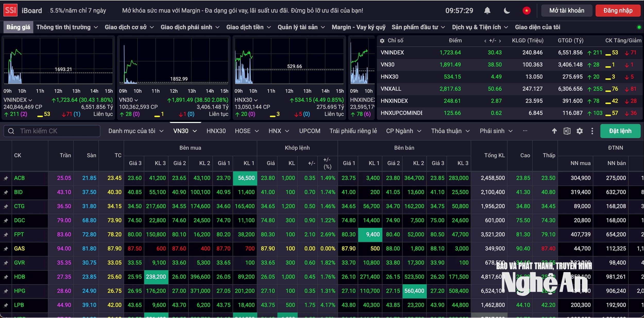Open the GAS stock symbol
The height and width of the screenshot is (318, 644).
tap(19, 249)
